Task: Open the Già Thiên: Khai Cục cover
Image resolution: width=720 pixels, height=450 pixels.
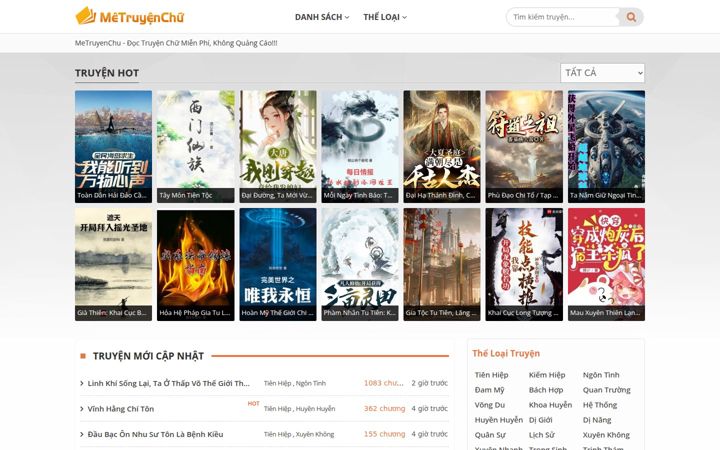Action: (113, 264)
